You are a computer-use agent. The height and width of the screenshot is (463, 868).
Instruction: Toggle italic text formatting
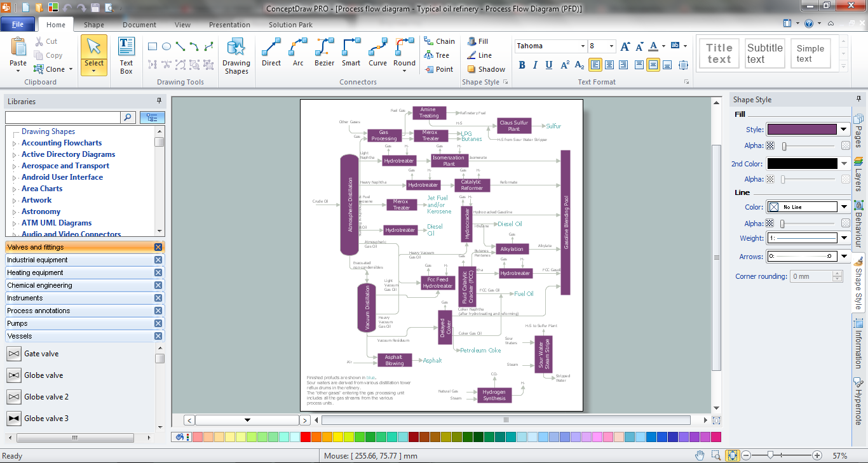click(x=536, y=65)
